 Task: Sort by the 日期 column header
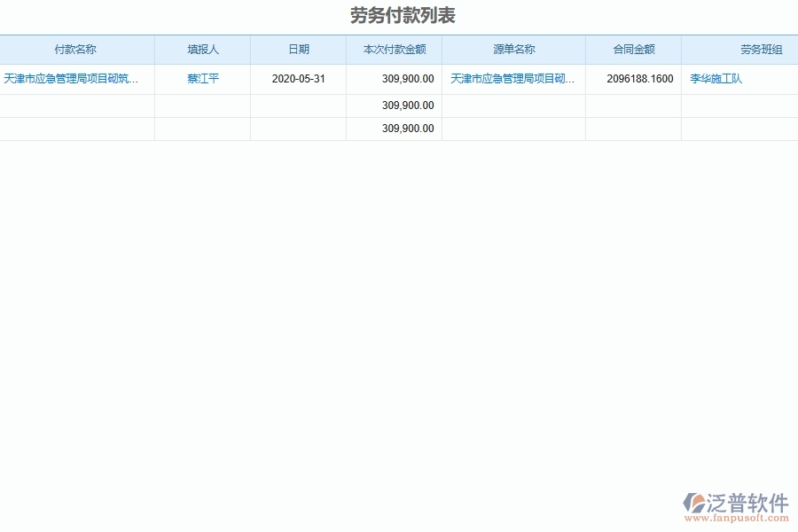[298, 50]
